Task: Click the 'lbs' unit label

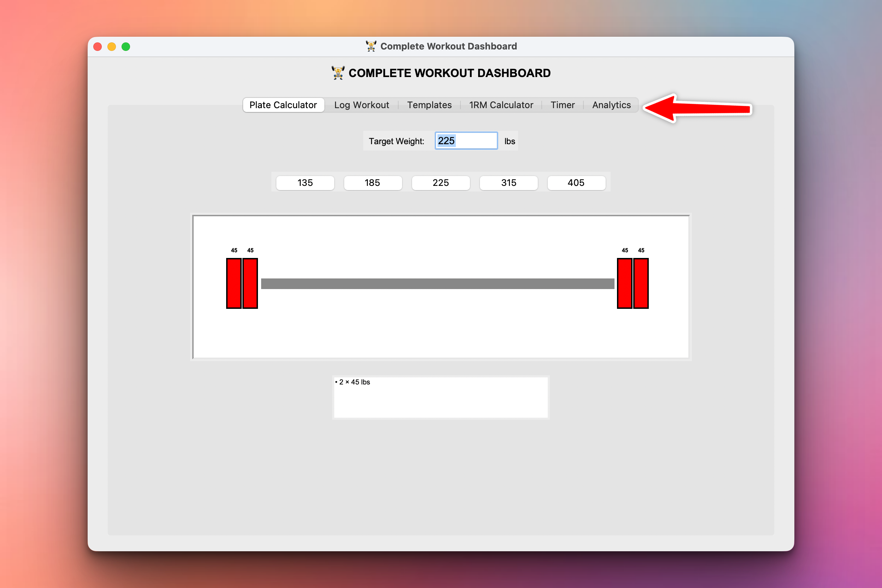Action: tap(510, 141)
